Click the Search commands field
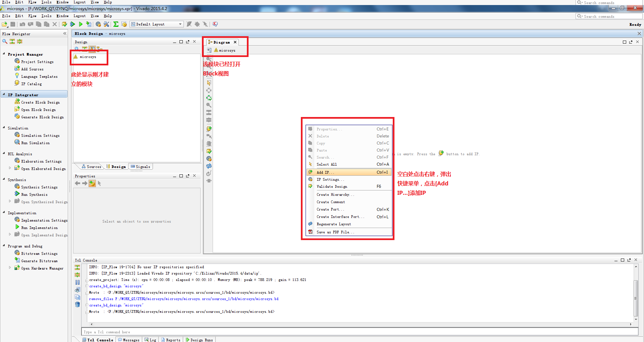The width and height of the screenshot is (644, 342). click(x=609, y=16)
